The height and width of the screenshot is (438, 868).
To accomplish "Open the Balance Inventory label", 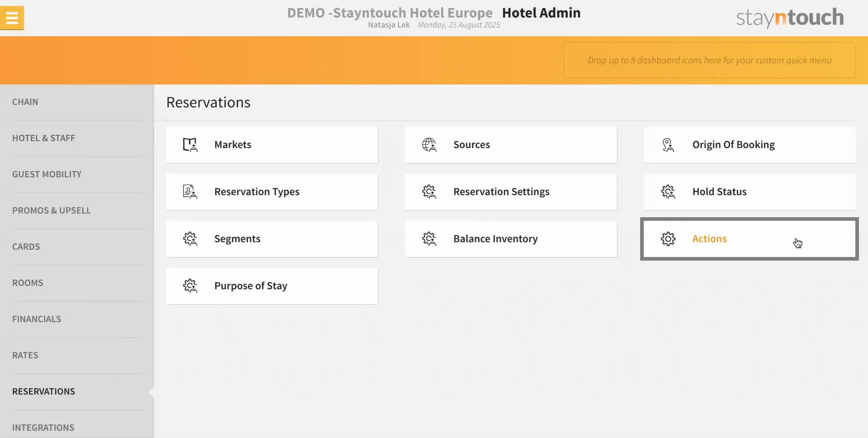I will 495,239.
